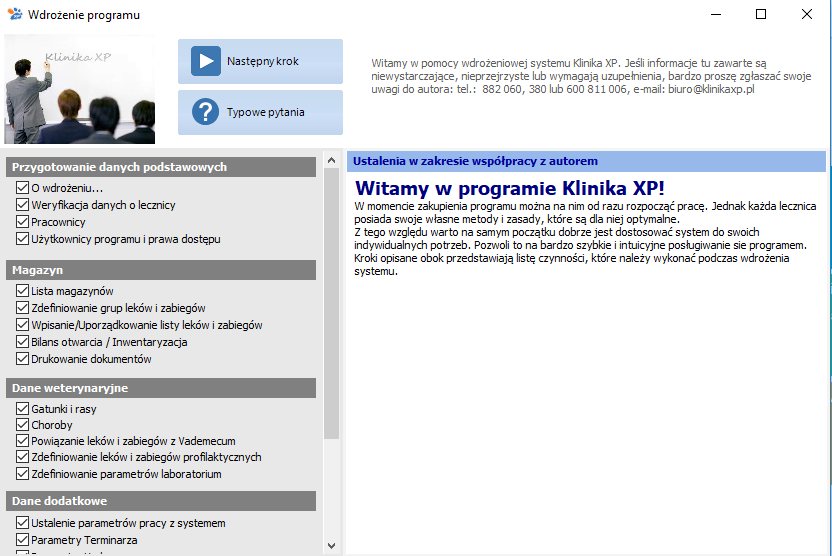Click the Klinika XP classroom image
This screenshot has height=556, width=832.
point(80,89)
